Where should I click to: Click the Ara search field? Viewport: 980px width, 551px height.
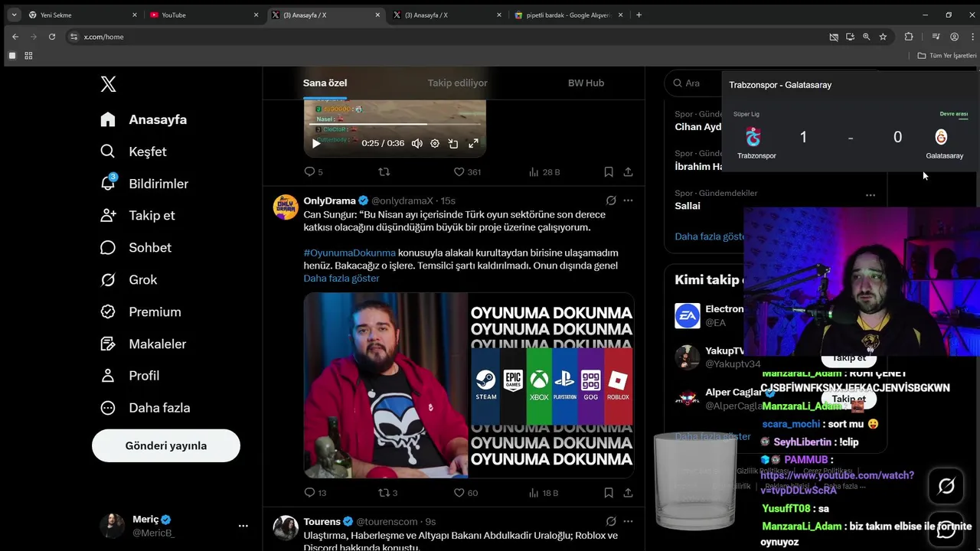tap(693, 83)
